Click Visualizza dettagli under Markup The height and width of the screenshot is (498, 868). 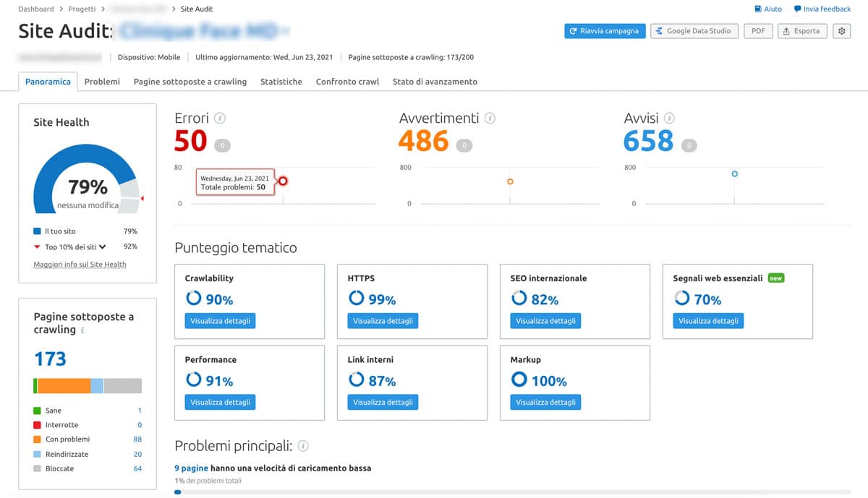coord(546,402)
